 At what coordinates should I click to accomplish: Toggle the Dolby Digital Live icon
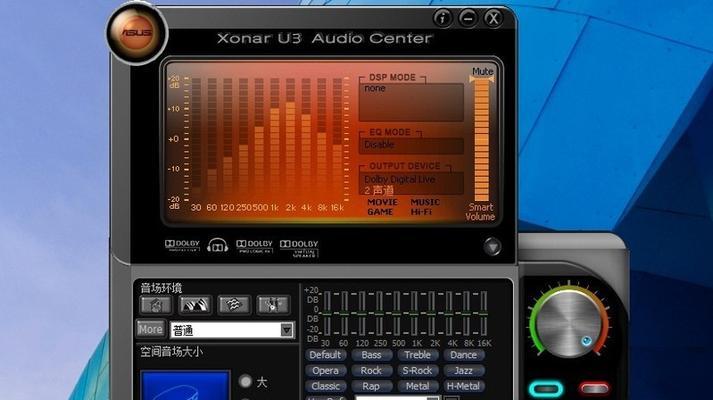[182, 246]
